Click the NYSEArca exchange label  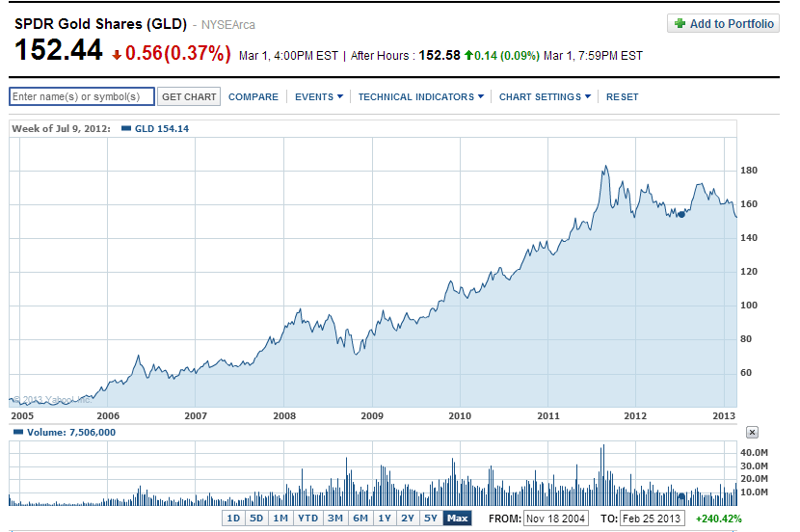228,24
